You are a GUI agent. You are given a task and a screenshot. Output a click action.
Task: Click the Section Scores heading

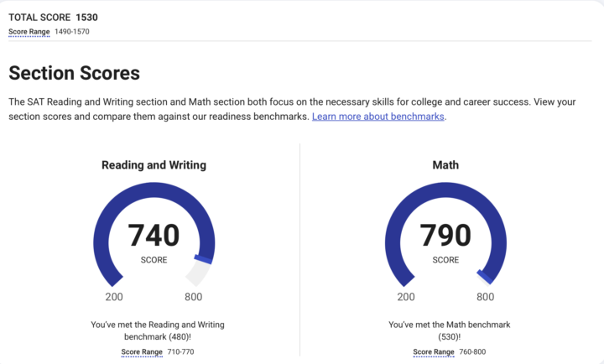(x=75, y=73)
